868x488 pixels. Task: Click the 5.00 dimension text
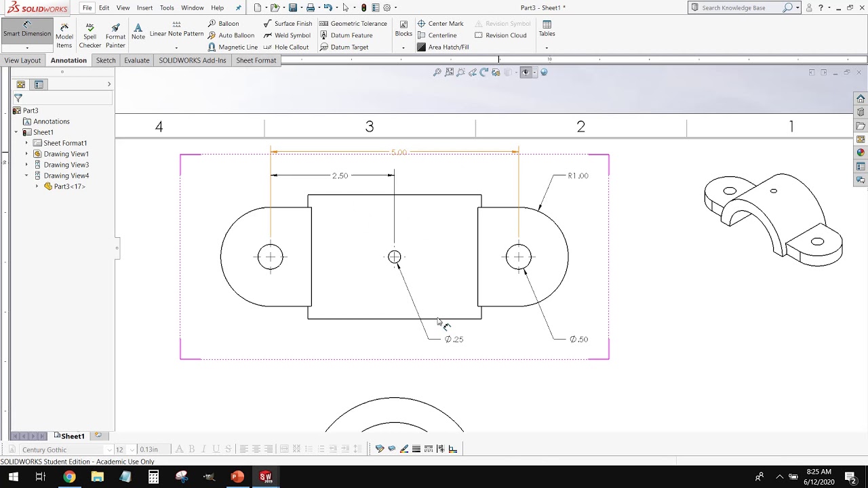[x=399, y=152]
